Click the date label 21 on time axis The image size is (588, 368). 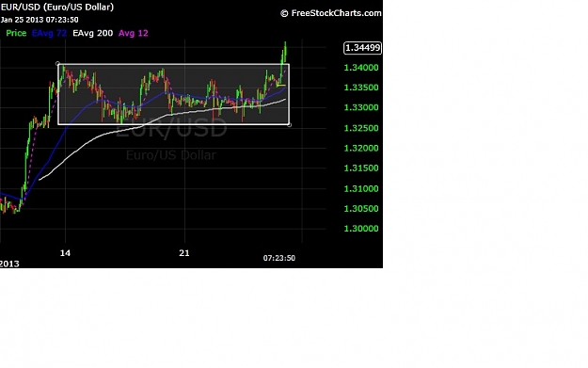[x=184, y=253]
